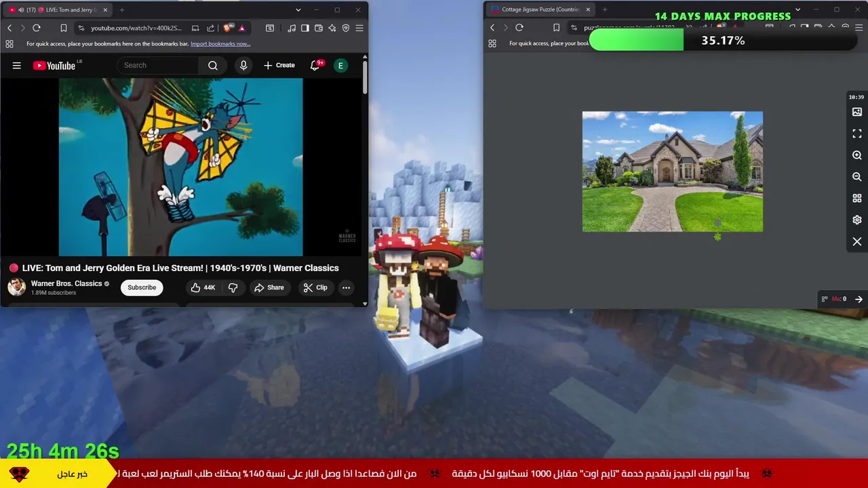Click the YouTube search field
Screen dimensions: 868x488
158,65
